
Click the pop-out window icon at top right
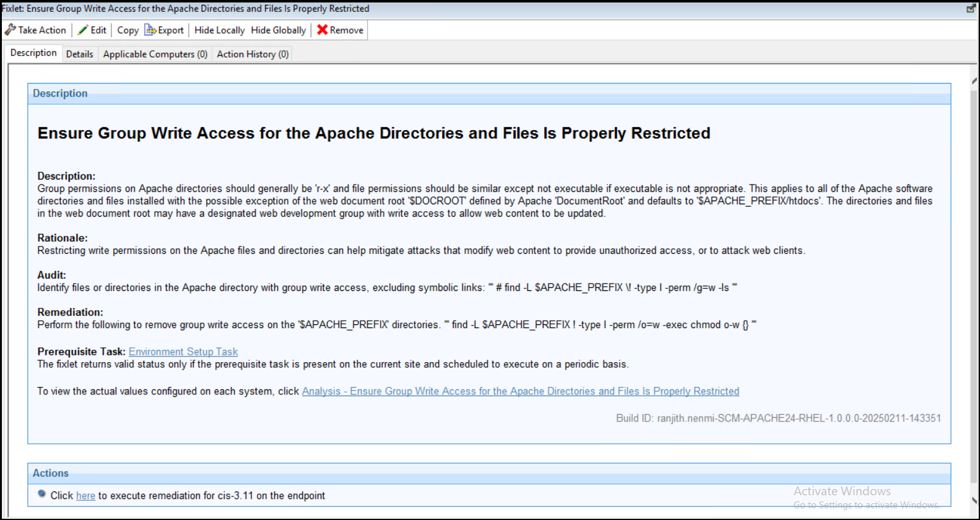[x=971, y=9]
